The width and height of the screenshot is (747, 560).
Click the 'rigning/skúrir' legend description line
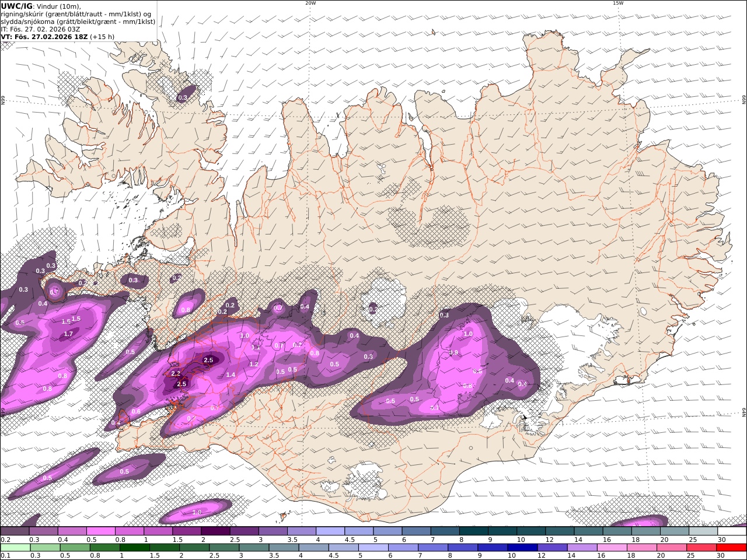click(x=76, y=13)
